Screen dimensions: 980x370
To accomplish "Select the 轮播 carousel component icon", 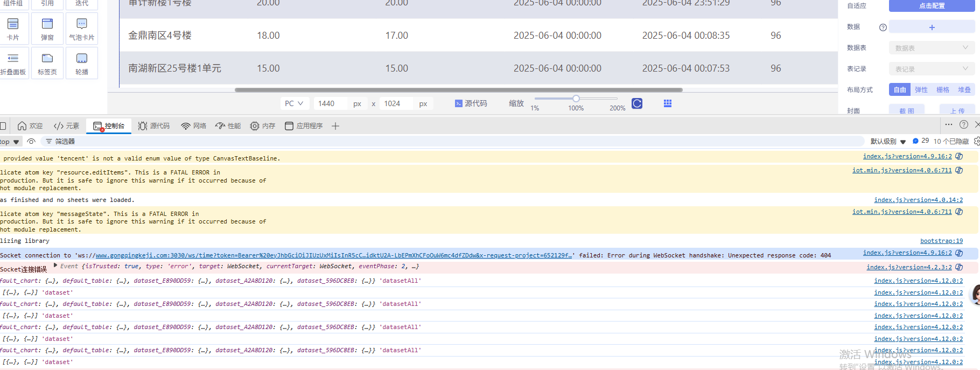I will pyautogui.click(x=82, y=63).
